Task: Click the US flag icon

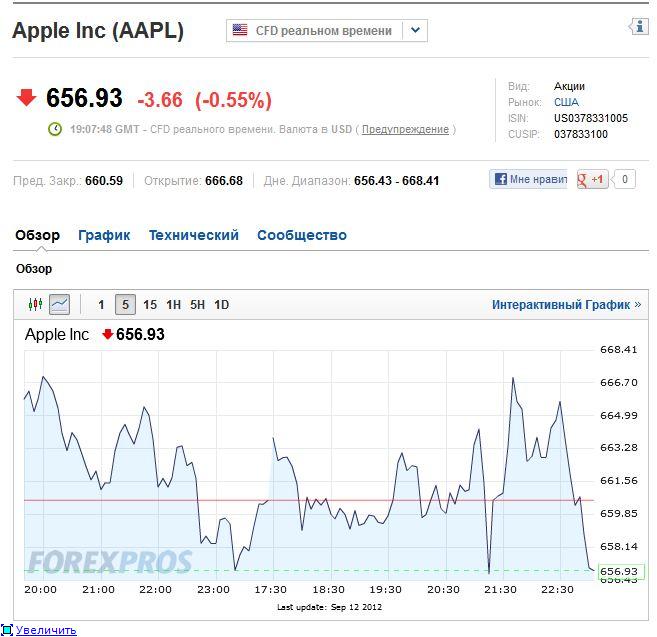Action: pos(240,30)
